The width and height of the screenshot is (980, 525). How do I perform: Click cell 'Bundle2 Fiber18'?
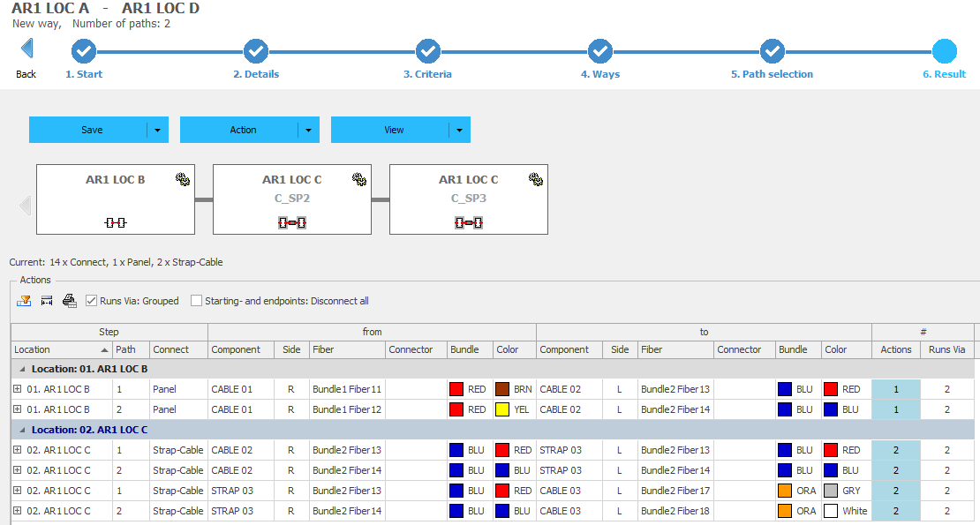pos(675,511)
